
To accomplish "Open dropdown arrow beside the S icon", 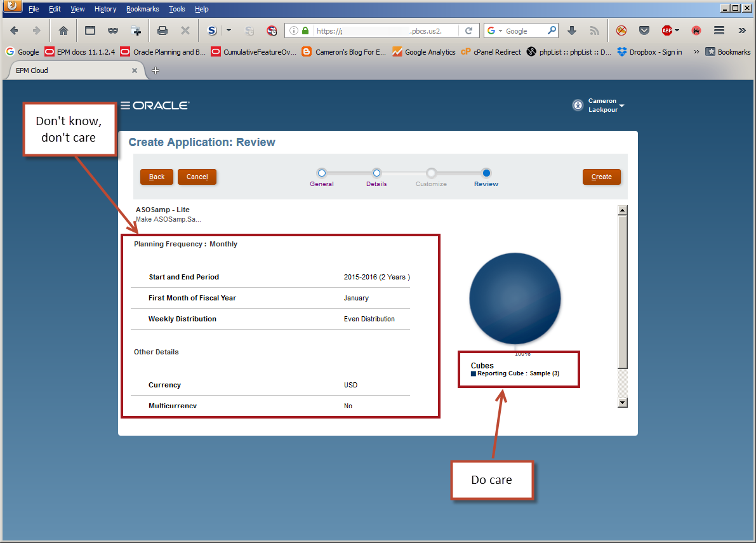I will click(x=229, y=30).
